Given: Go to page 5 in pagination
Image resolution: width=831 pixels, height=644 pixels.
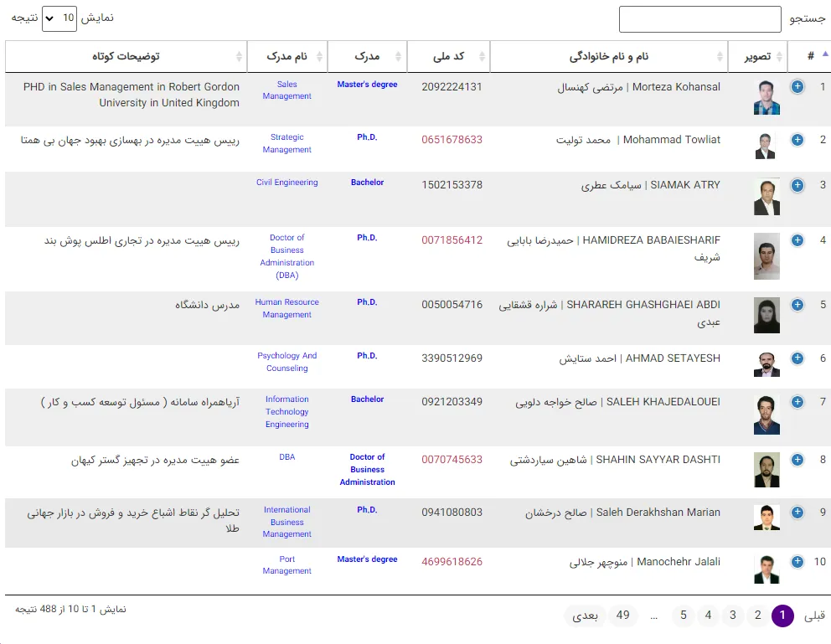Looking at the screenshot, I should click(x=684, y=616).
